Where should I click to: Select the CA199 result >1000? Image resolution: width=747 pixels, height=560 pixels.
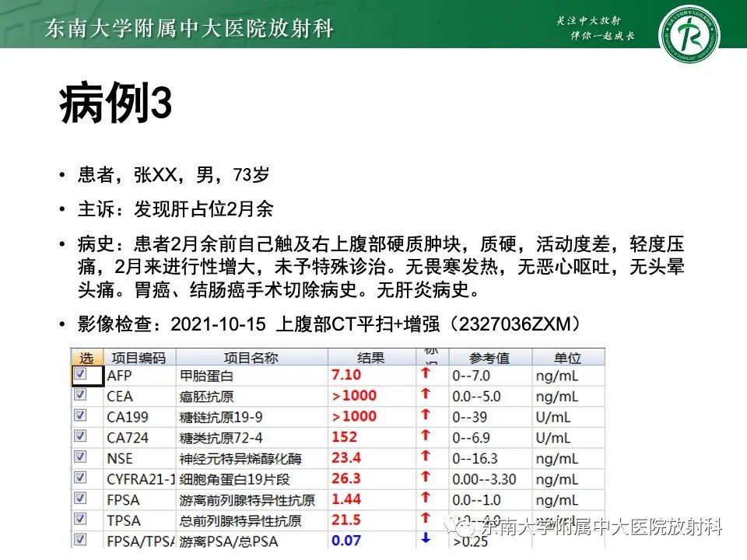[x=354, y=416]
